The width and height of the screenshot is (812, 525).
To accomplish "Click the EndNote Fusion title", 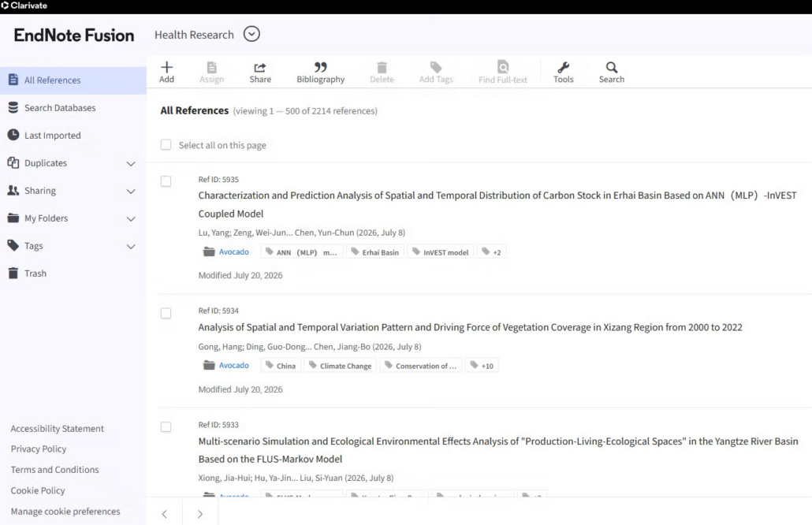I will click(74, 35).
